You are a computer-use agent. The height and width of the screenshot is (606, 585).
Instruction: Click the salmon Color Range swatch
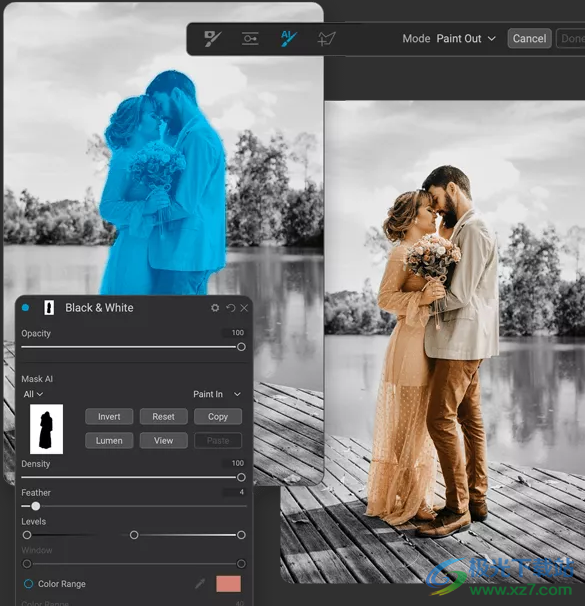(228, 584)
